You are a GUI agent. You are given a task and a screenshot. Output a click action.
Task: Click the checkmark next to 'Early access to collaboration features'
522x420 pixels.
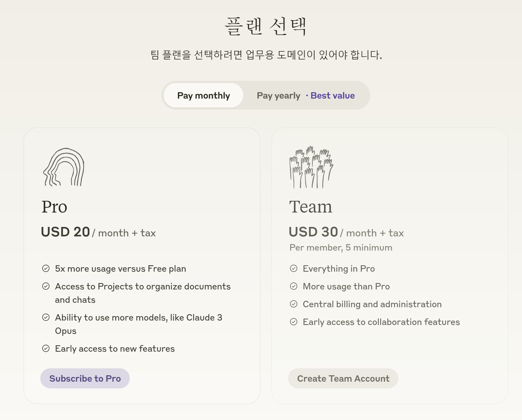(294, 322)
